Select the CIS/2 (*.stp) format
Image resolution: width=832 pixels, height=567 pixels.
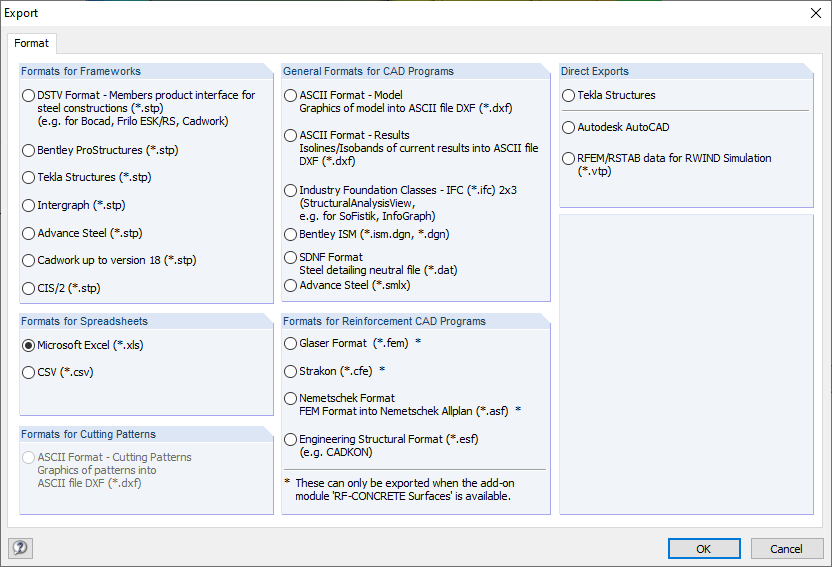pos(29,288)
